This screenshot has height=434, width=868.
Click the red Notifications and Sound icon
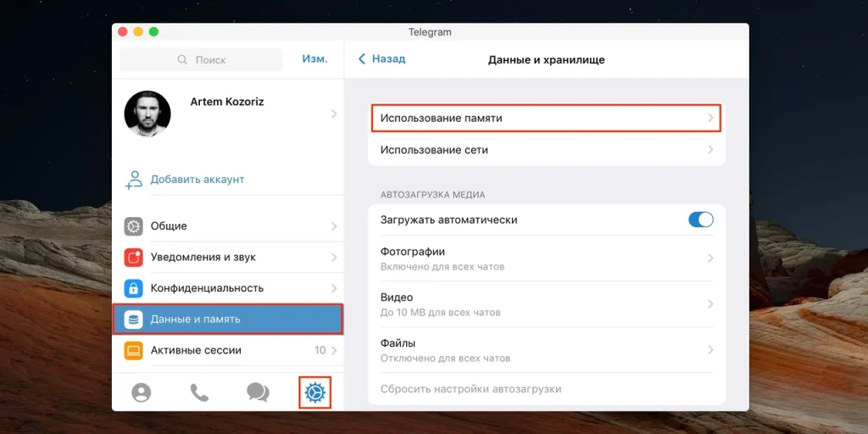(133, 258)
